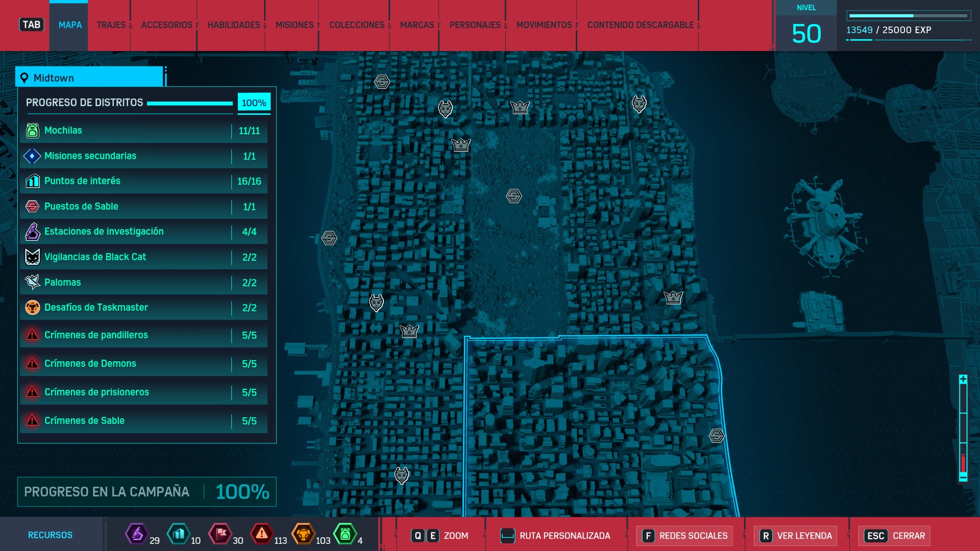980x551 pixels.
Task: Select the Crímenes de Demons row
Action: pyautogui.click(x=143, y=364)
